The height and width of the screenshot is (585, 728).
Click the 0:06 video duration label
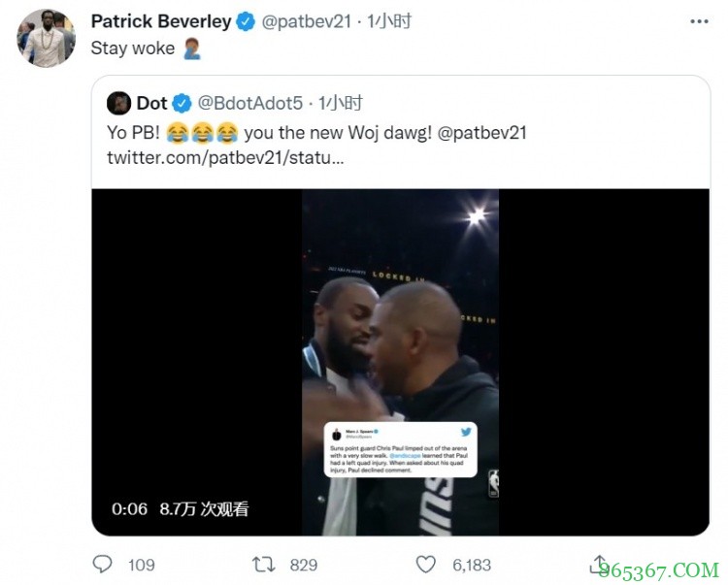pyautogui.click(x=130, y=508)
